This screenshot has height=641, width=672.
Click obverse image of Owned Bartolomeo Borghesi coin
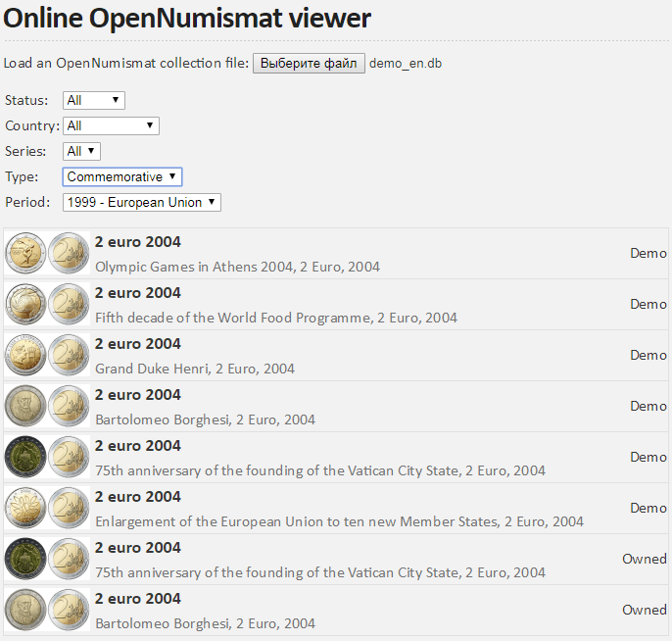click(x=25, y=611)
